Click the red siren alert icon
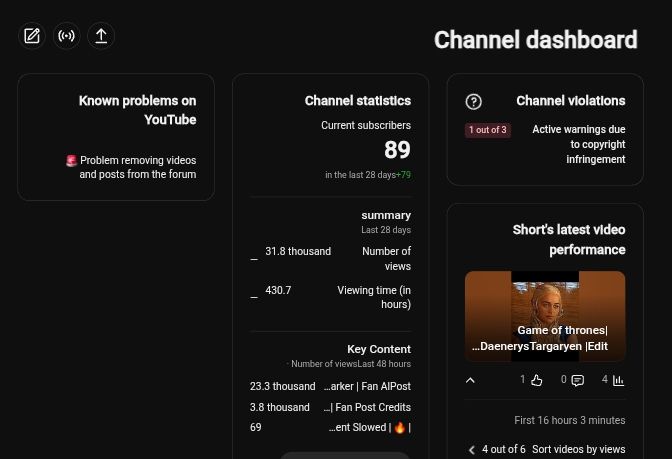This screenshot has width=672, height=459. pos(72,161)
